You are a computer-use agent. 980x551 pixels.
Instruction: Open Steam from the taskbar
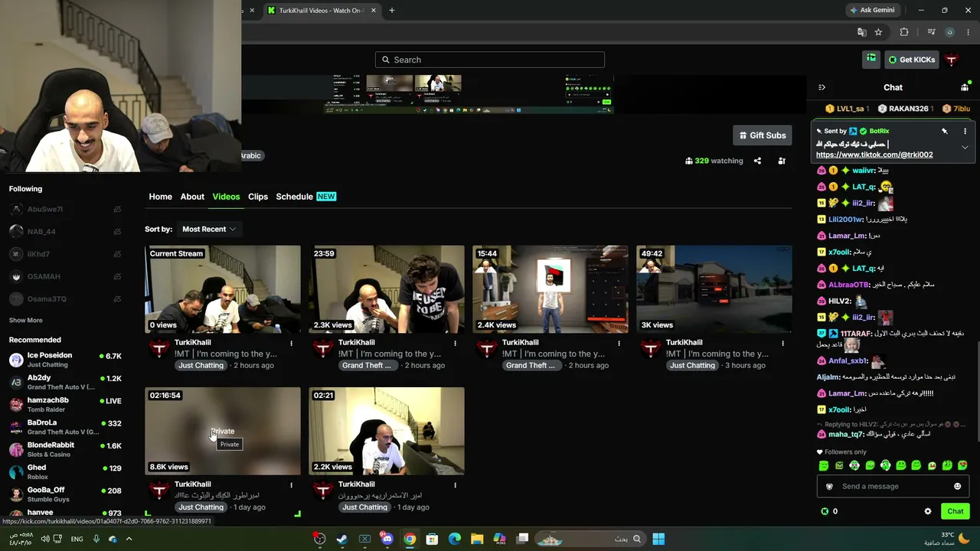[x=342, y=540]
